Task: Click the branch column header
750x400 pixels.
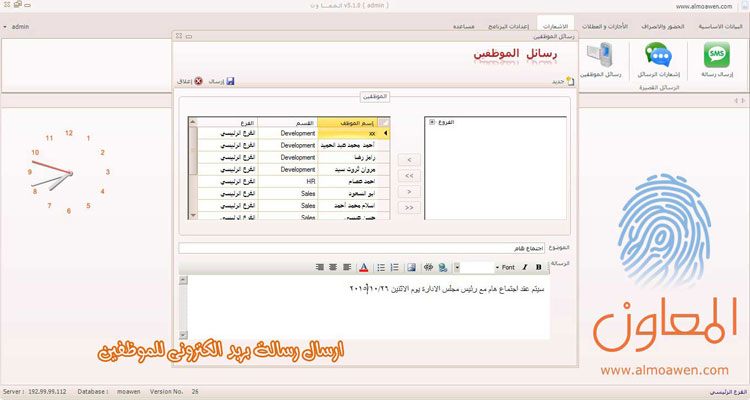Action: click(227, 123)
